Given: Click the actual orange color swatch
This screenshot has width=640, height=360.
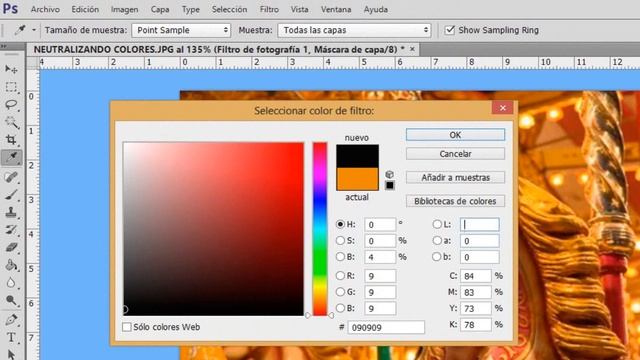Looking at the screenshot, I should pyautogui.click(x=357, y=179).
